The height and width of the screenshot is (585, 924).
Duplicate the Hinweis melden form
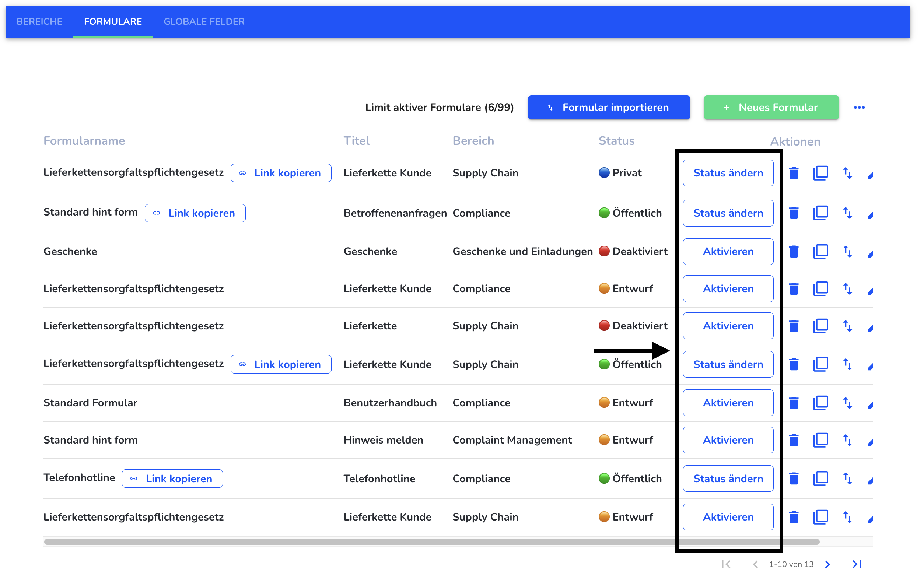820,440
